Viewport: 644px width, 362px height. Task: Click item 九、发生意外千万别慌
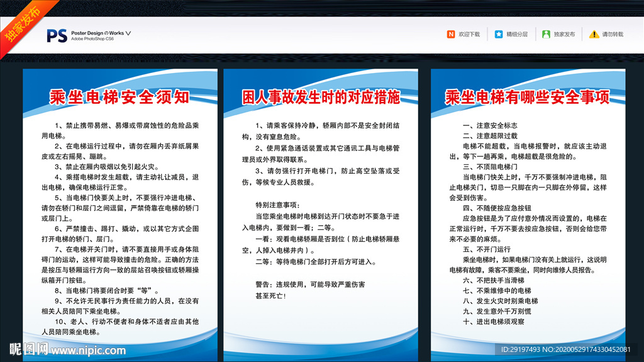[497, 311]
